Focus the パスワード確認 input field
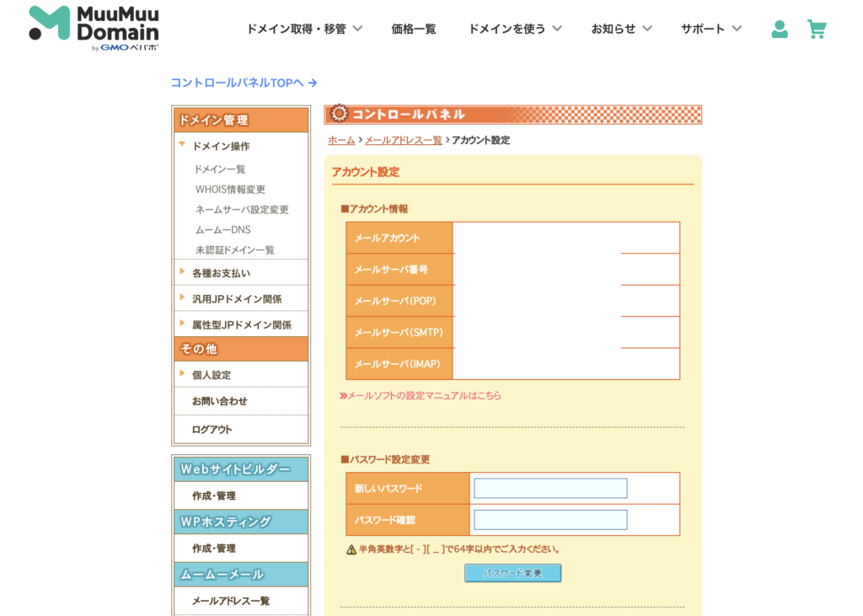Viewport: 863px width, 616px height. click(550, 520)
